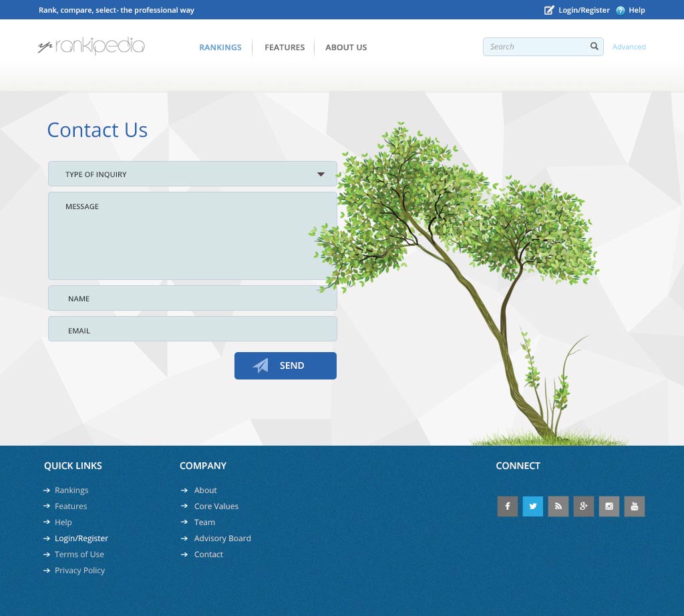The height and width of the screenshot is (616, 684).
Task: Click the RSS feed icon
Action: pos(558,506)
